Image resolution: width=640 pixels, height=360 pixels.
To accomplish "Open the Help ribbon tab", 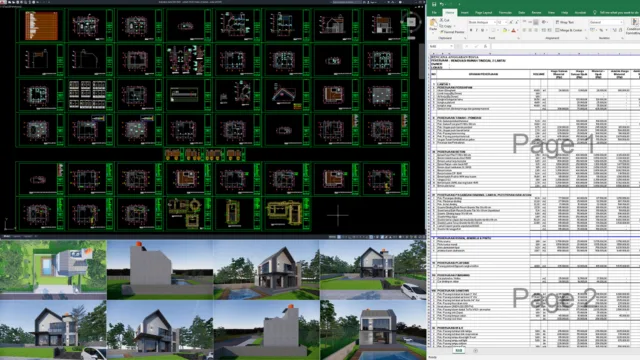I will [x=564, y=13].
